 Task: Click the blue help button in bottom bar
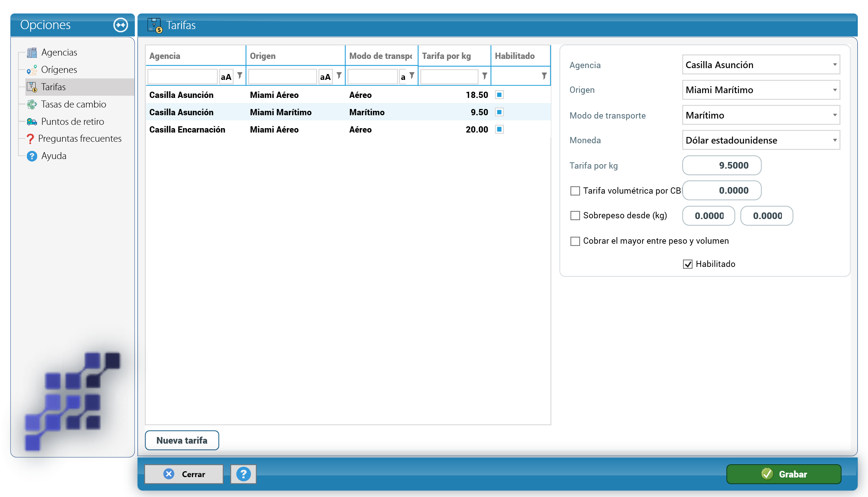click(x=243, y=474)
